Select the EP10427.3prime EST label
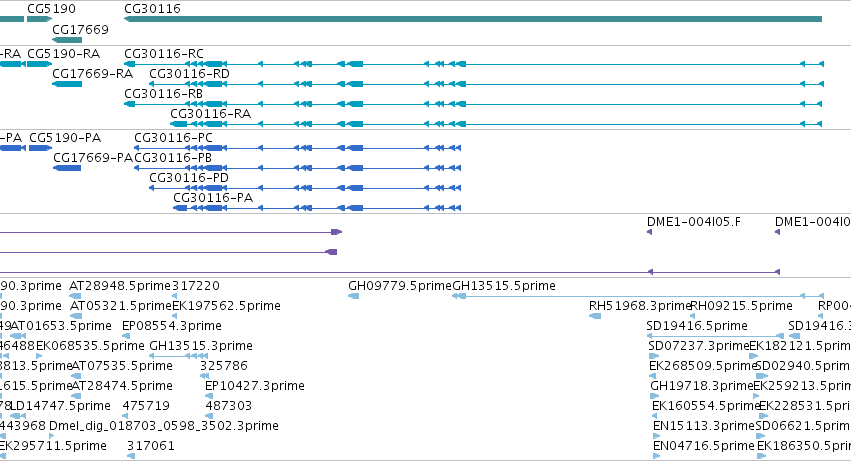This screenshot has height=461, width=851. pyautogui.click(x=255, y=386)
